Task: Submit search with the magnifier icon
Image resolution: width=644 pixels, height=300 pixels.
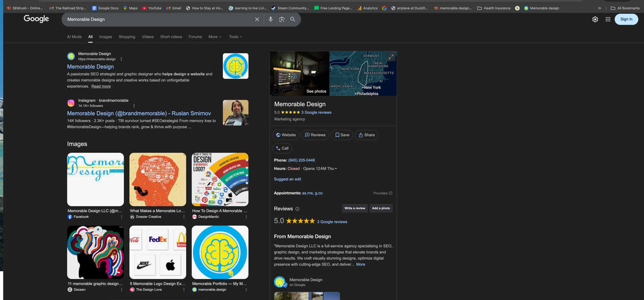Action: tap(293, 19)
